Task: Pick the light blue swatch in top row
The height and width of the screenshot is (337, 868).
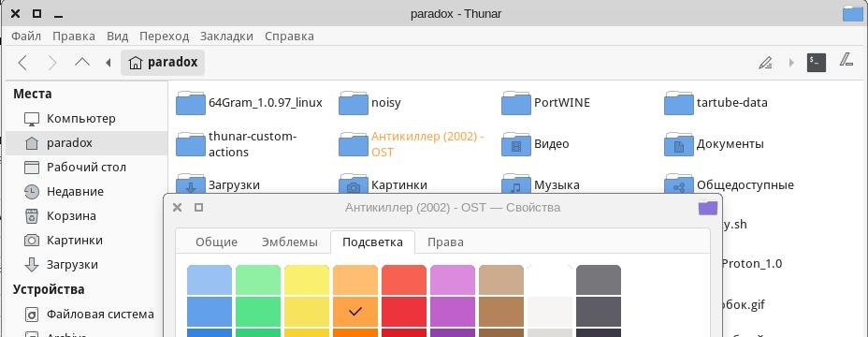Action: [210, 280]
